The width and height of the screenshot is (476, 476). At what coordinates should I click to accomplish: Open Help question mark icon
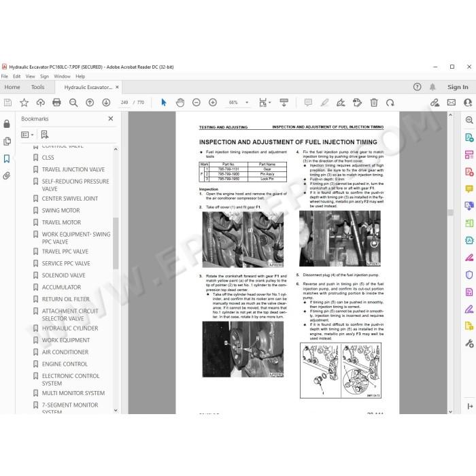417,87
